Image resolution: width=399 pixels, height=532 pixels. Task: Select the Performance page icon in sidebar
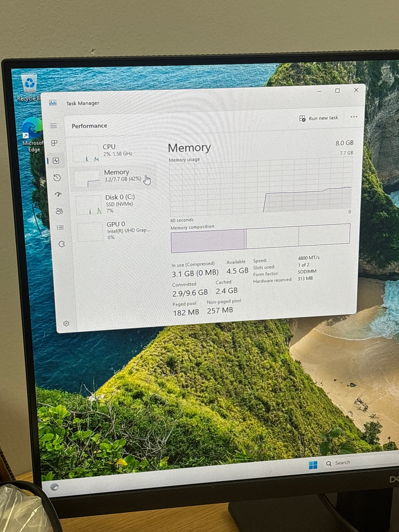[x=56, y=161]
